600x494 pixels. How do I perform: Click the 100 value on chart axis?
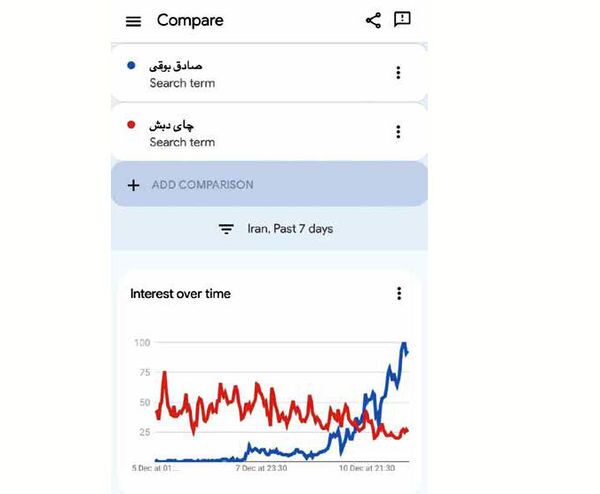click(141, 343)
